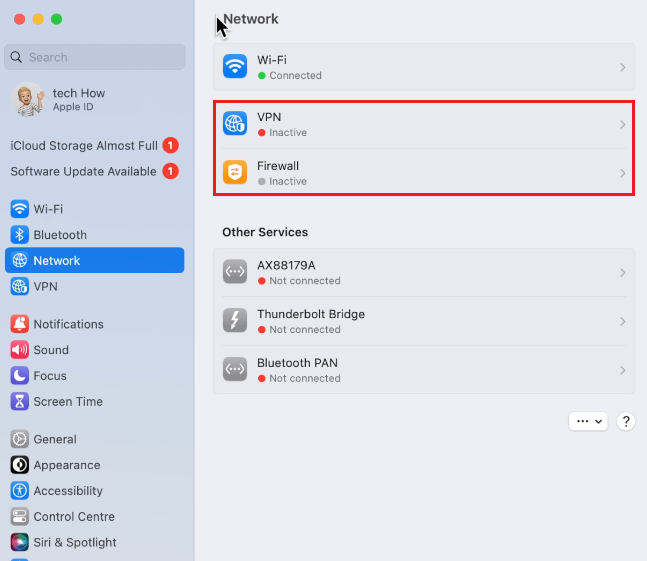The image size is (647, 561).
Task: Click the green zoom window button
Action: (57, 19)
